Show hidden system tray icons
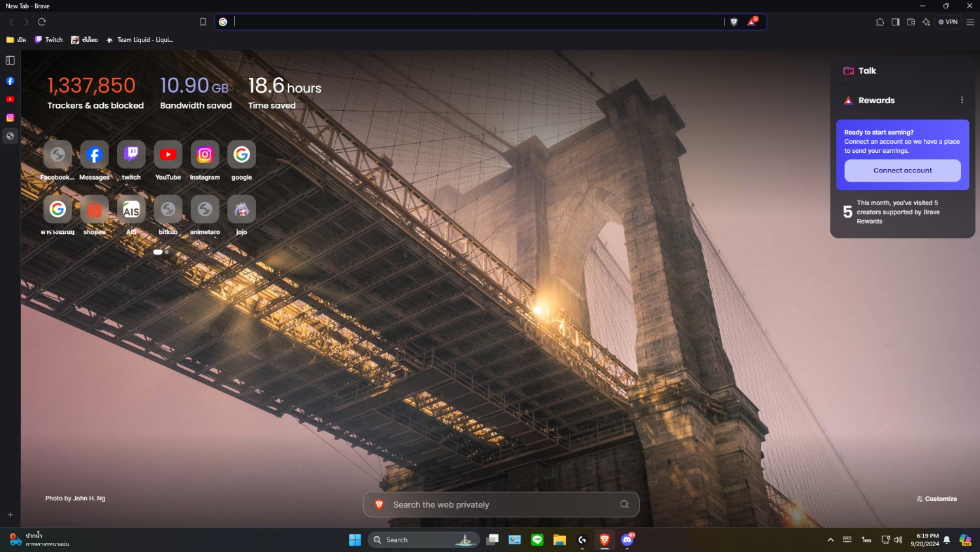 pos(830,540)
